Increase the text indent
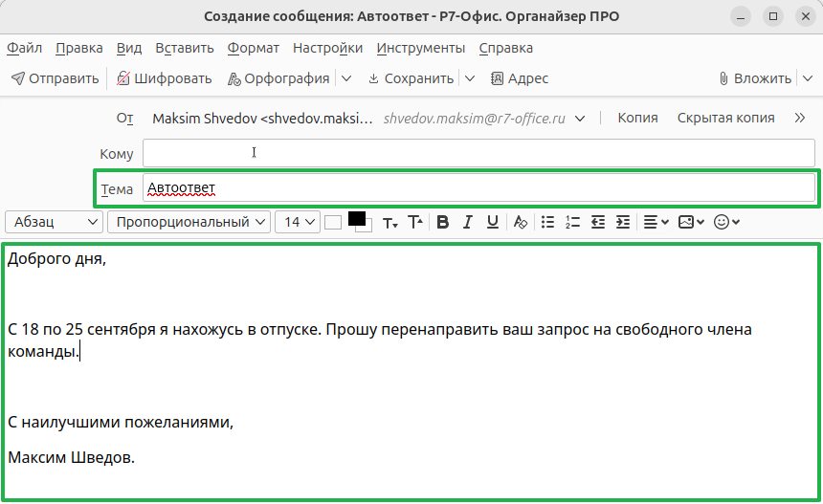This screenshot has height=504, width=823. pyautogui.click(x=622, y=222)
